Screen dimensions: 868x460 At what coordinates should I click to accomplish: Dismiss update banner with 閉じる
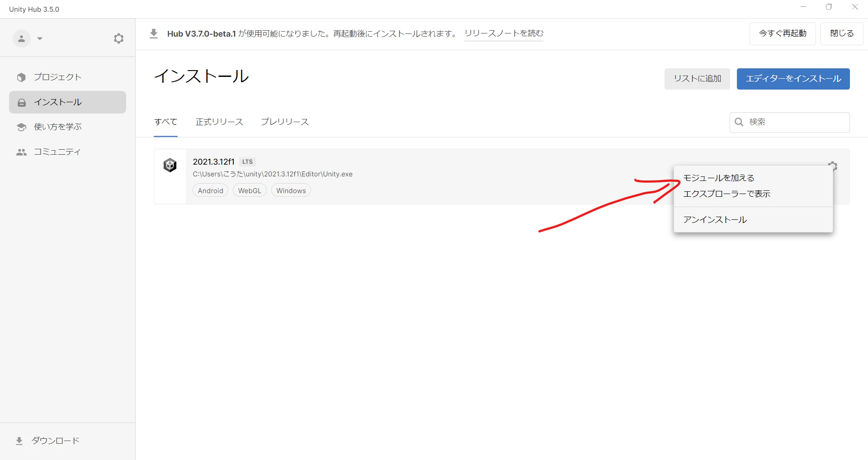pos(842,34)
